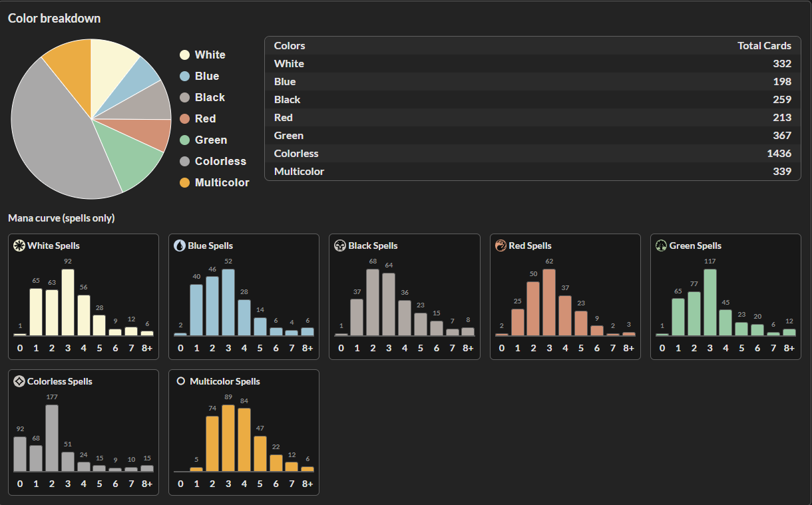Click the Total Cards column header

(x=764, y=46)
